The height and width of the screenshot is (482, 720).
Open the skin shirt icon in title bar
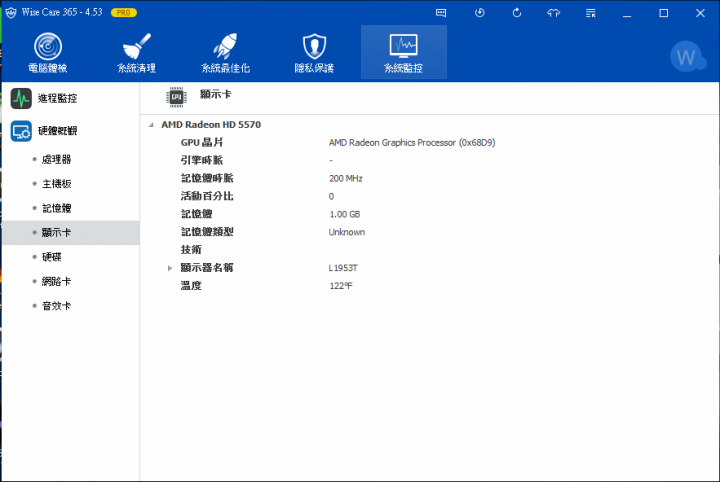pyautogui.click(x=553, y=13)
